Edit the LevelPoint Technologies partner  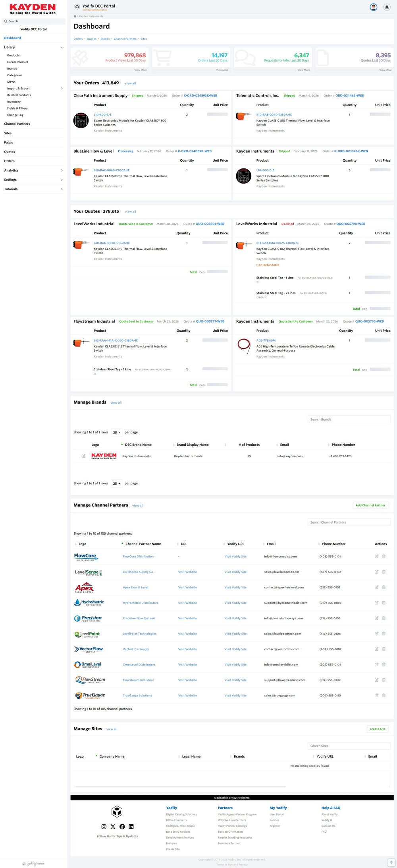tap(376, 634)
